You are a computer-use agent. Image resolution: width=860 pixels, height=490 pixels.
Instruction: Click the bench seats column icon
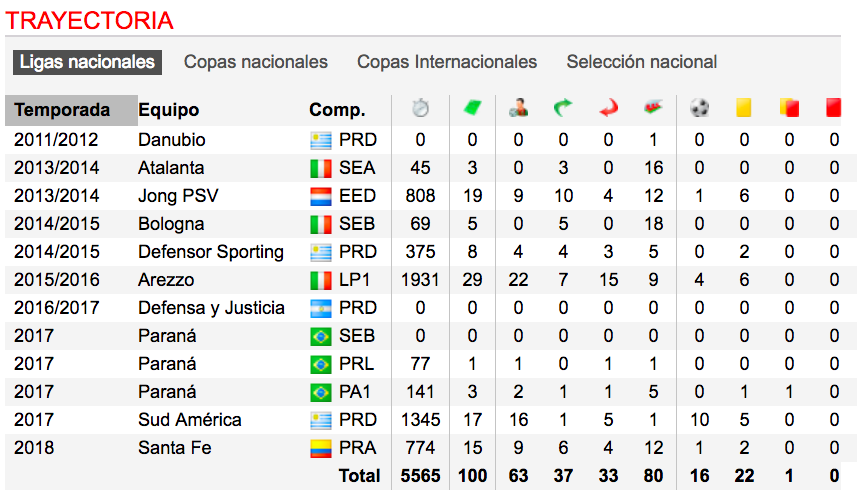click(x=653, y=108)
